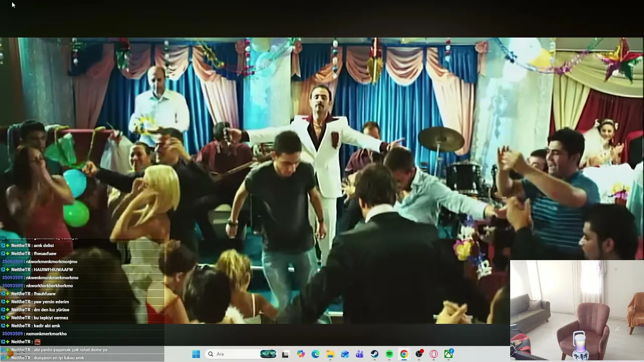Click chat message "fhwuaıfuaw"
The width and height of the screenshot is (644, 362).
45,253
